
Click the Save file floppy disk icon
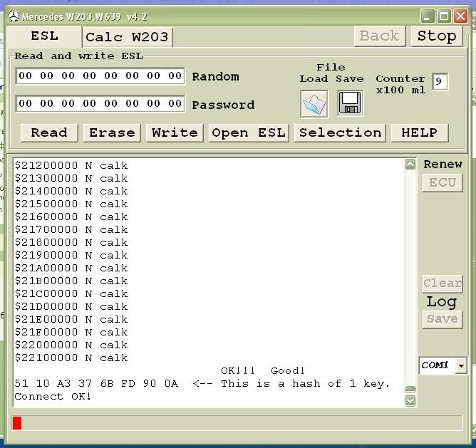(x=350, y=103)
